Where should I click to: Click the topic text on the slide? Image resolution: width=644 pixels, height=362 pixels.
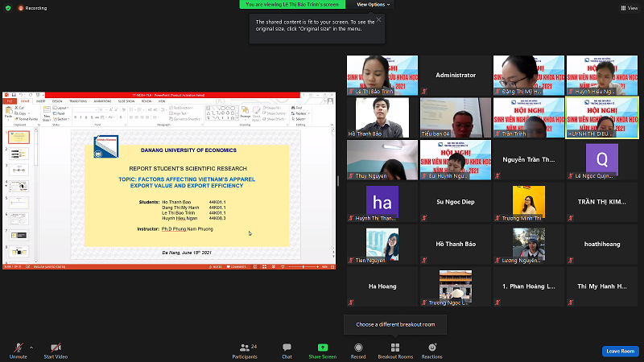[187, 183]
